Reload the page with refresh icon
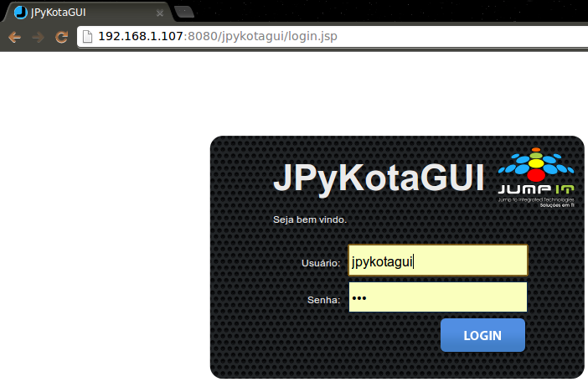The width and height of the screenshot is (588, 382). pyautogui.click(x=61, y=37)
